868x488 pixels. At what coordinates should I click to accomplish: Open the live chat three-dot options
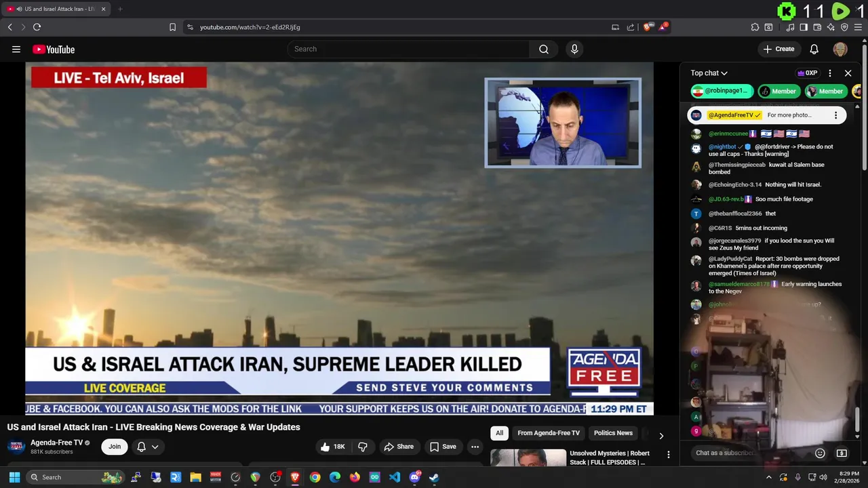(830, 73)
